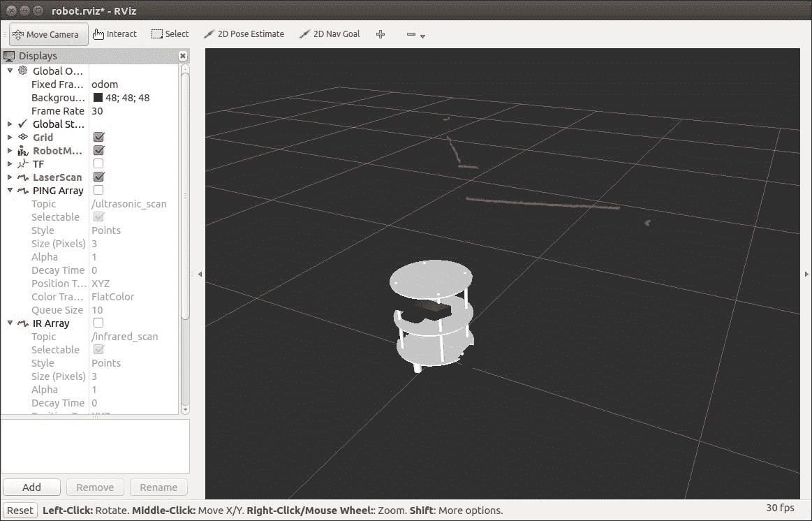Activate the Interact tool
This screenshot has width=812, height=521.
(115, 34)
